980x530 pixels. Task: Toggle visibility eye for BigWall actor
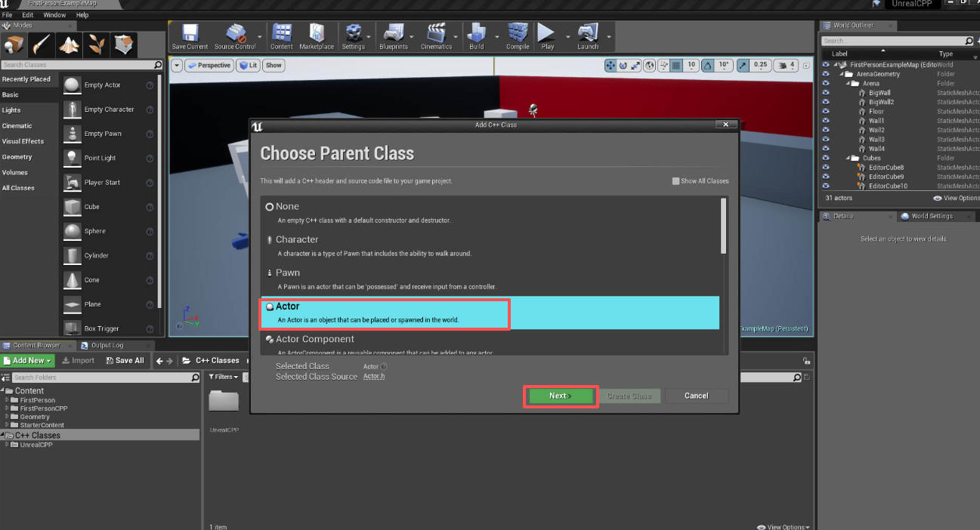click(826, 93)
